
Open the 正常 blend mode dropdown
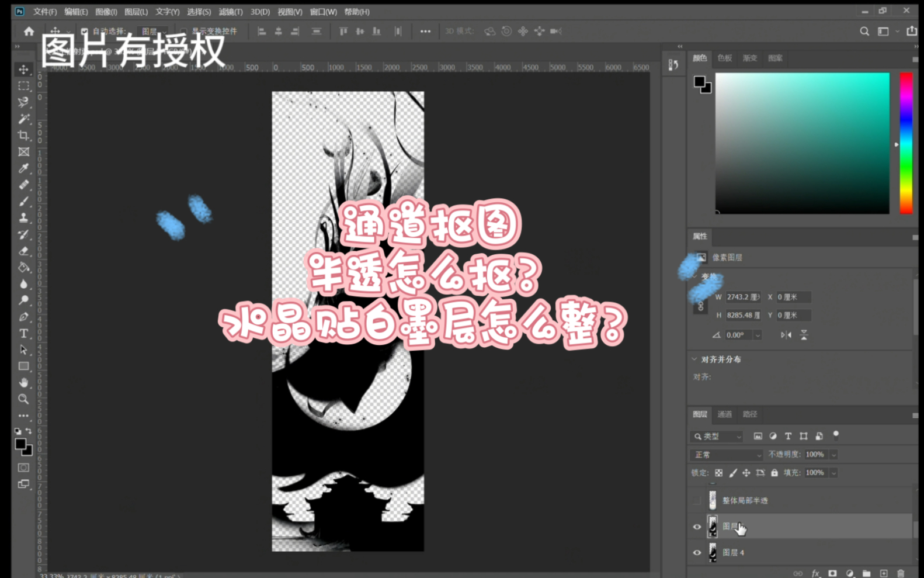[x=727, y=455]
